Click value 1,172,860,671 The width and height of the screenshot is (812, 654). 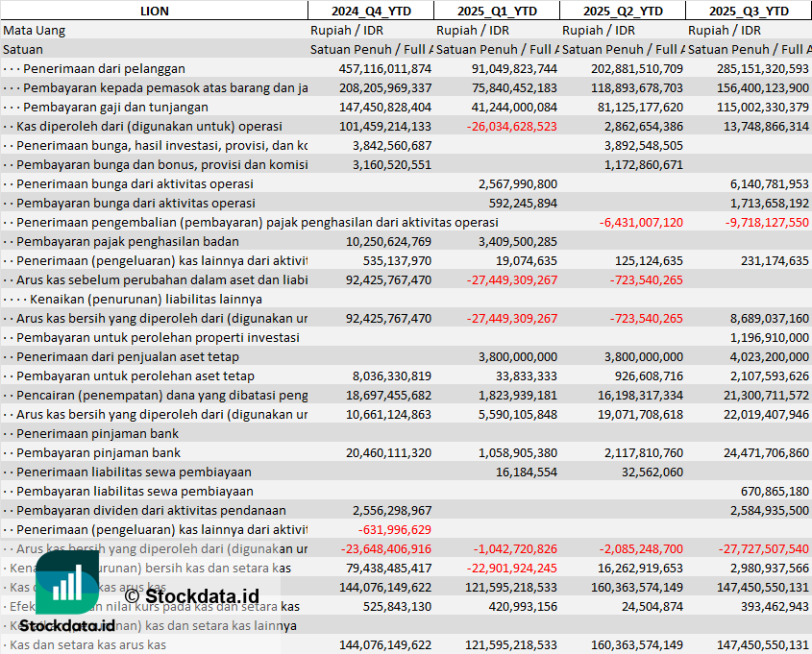coord(644,164)
